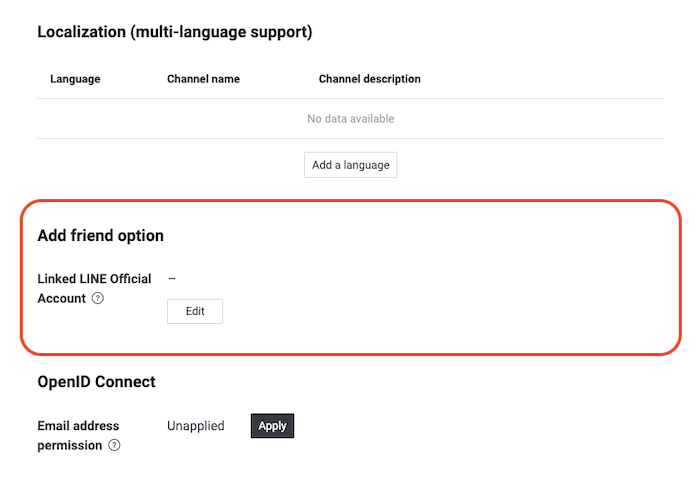Image resolution: width=700 pixels, height=492 pixels.
Task: Select the Channel description column header
Action: (369, 79)
